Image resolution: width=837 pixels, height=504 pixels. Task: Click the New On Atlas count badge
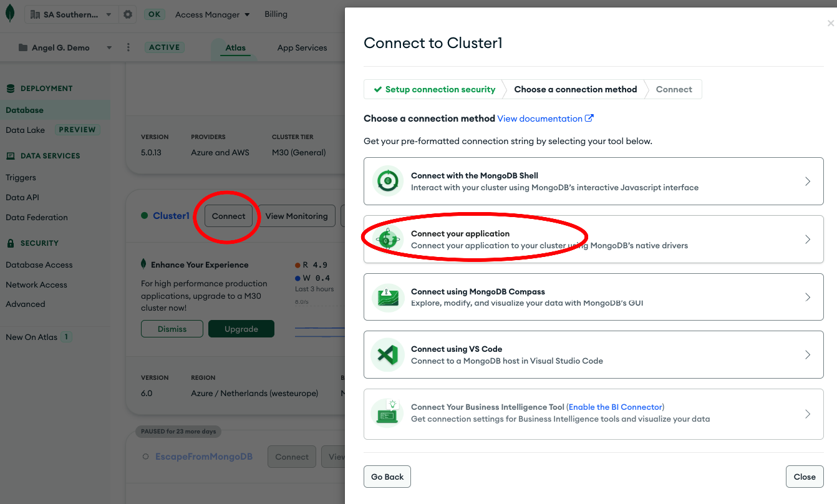point(67,337)
